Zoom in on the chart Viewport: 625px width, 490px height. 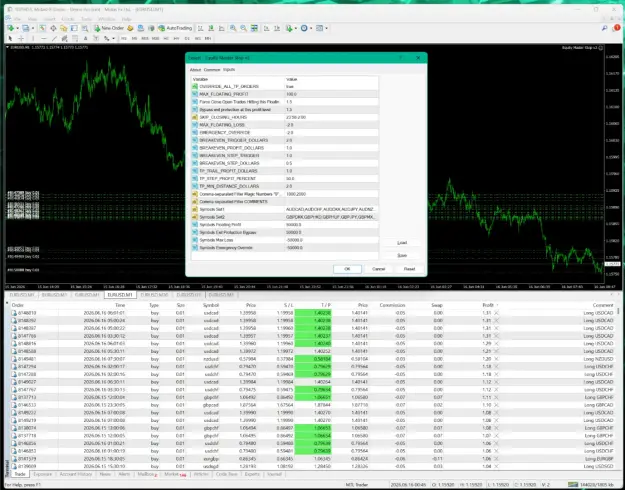click(233, 28)
